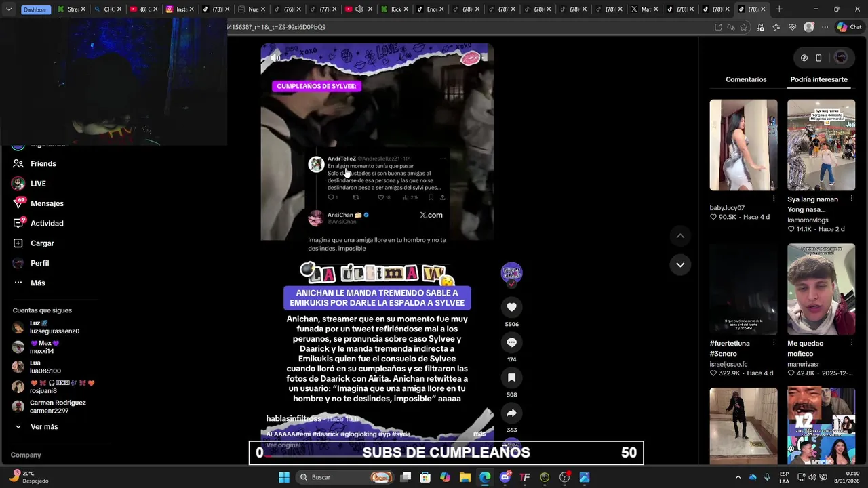
Task: Open weather widget 20°C Despejado
Action: (30, 476)
